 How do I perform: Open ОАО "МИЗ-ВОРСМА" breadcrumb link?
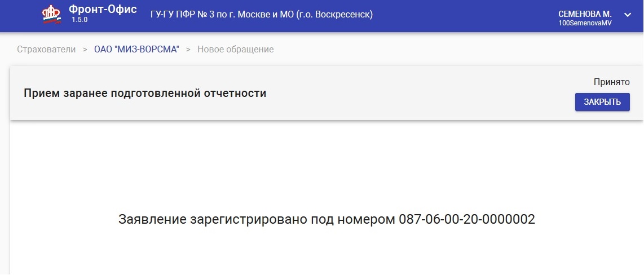[137, 50]
